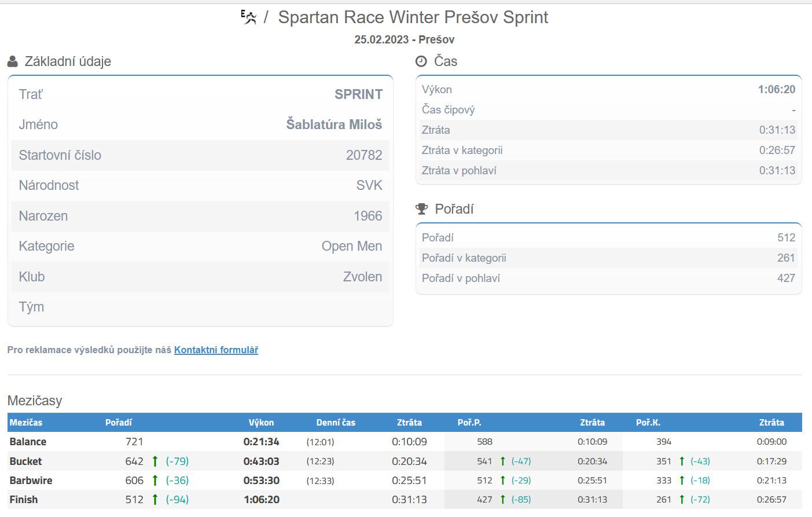Click the green arrow next to Bucket Poř.P. 541

[x=503, y=461]
